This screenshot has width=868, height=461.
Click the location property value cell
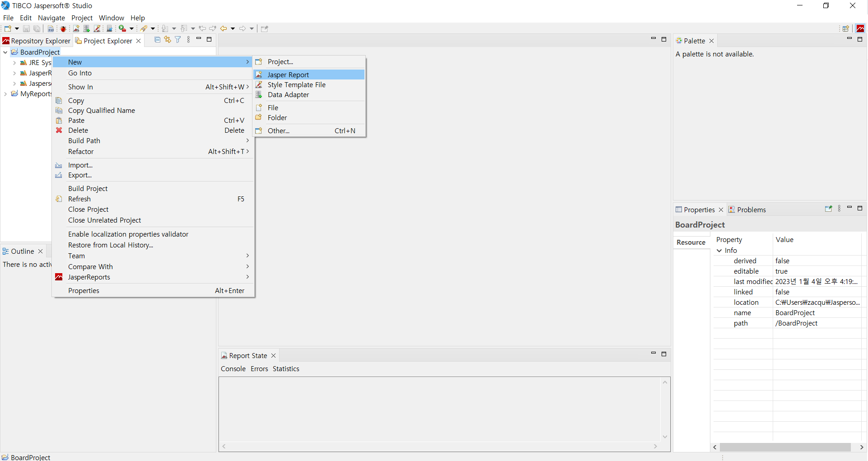pos(818,303)
